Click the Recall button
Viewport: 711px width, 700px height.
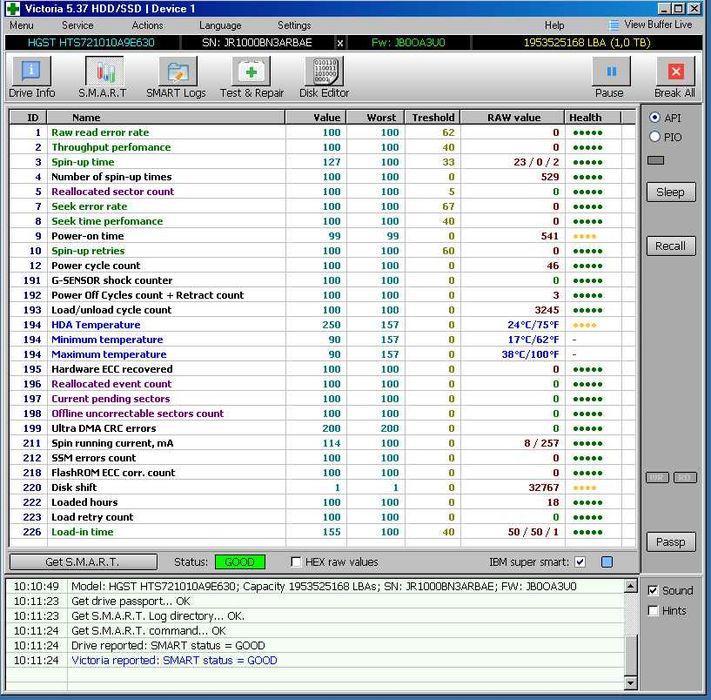pyautogui.click(x=671, y=246)
